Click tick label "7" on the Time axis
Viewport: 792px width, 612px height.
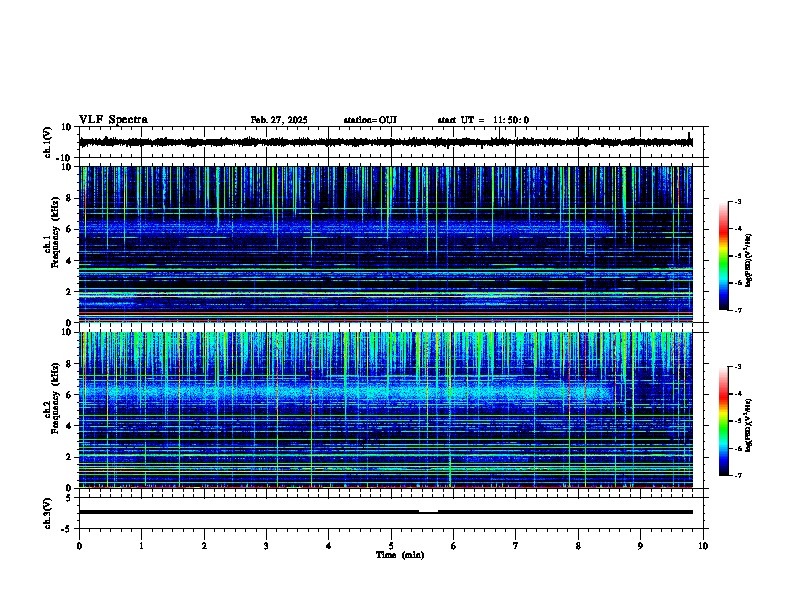click(516, 546)
